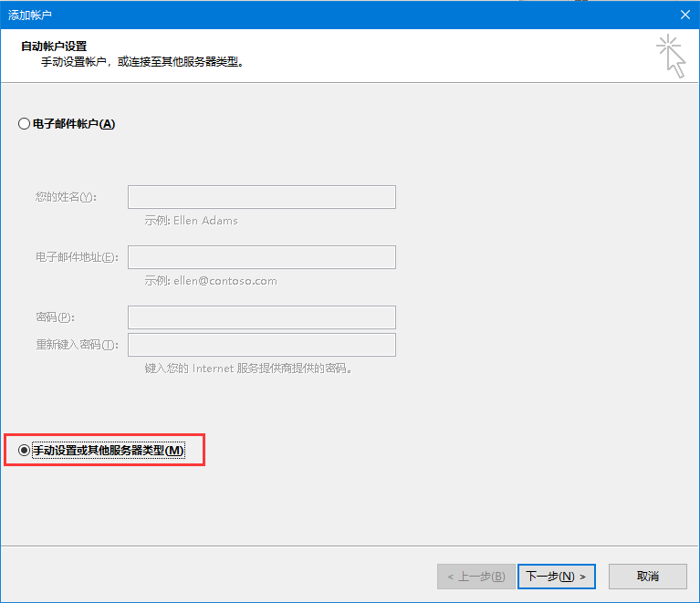
Task: Focus the 电子邮件地址 input box
Action: tap(261, 257)
